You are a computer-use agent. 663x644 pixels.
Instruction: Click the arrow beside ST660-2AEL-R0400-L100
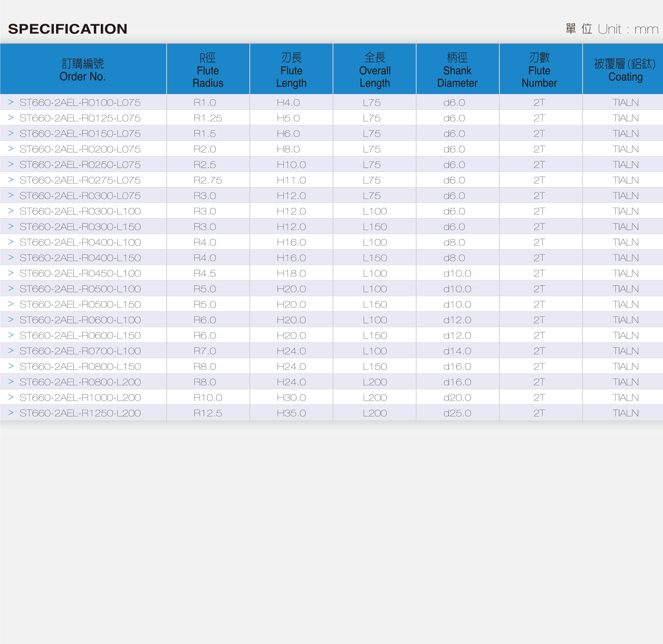point(11,242)
